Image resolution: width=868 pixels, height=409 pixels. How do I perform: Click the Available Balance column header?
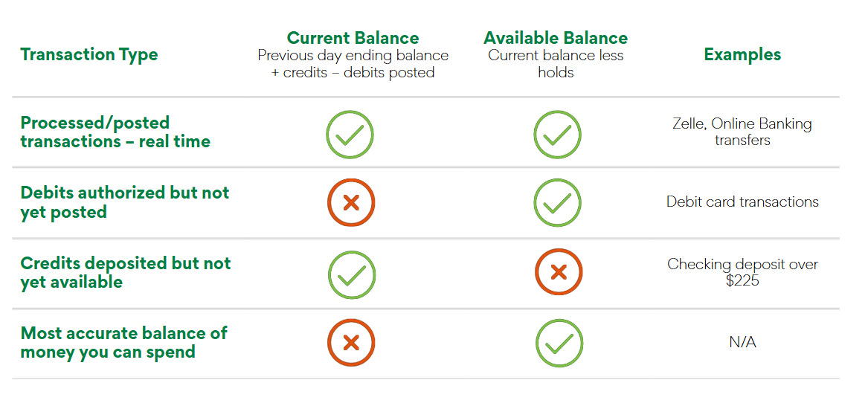tap(556, 39)
